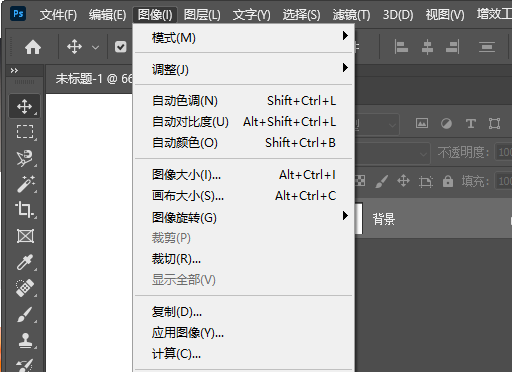Open the 文字(Y) menu

251,15
